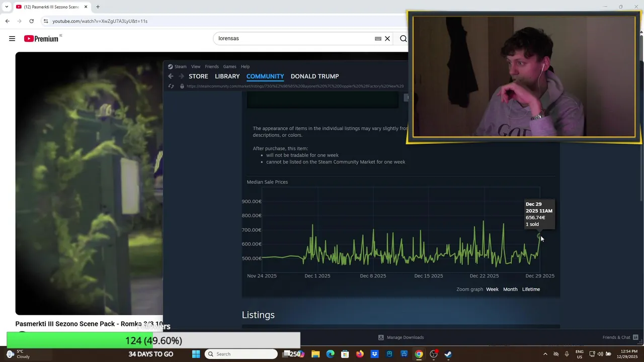Click the 124 (49.60%) green progress bar
Image resolution: width=644 pixels, height=362 pixels.
(153, 341)
